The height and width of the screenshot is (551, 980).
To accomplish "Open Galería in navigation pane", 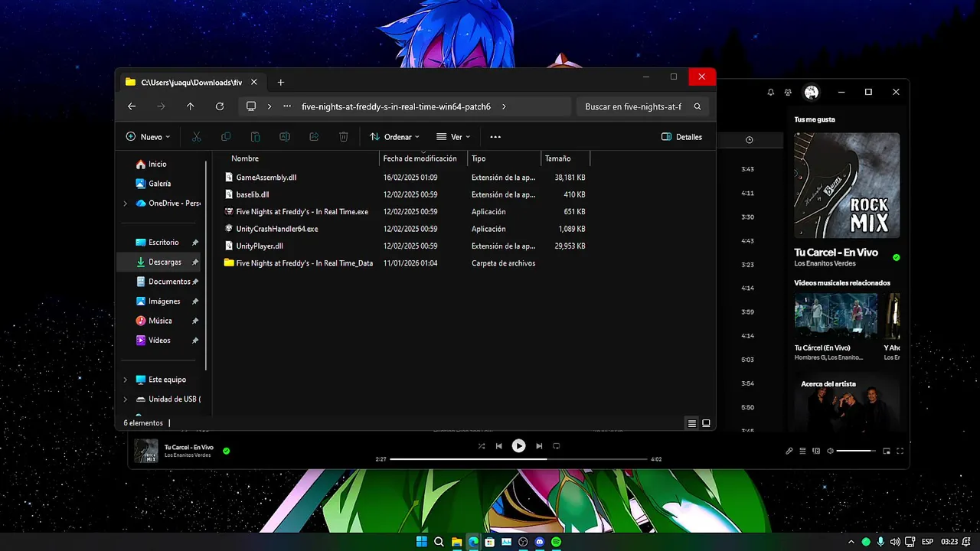I will 159,184.
